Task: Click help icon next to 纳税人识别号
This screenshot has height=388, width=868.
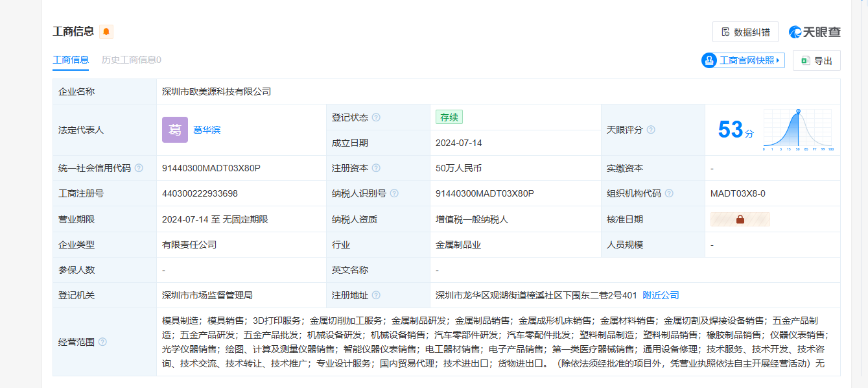Action: click(x=394, y=193)
